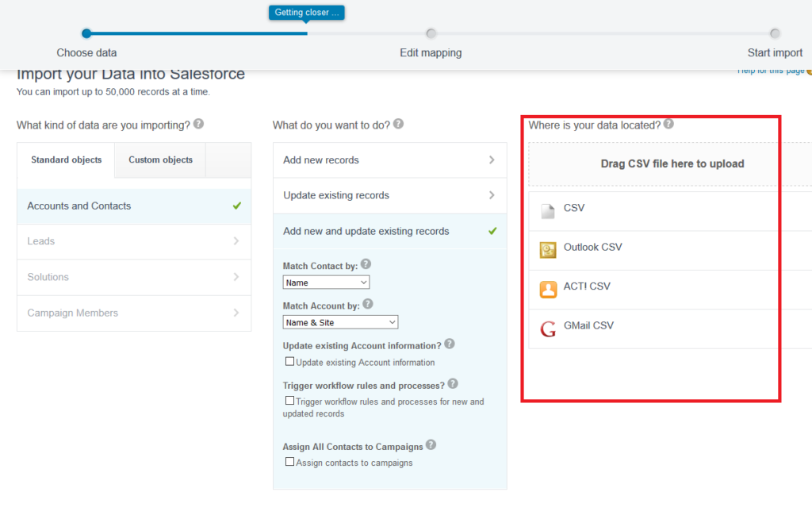Image resolution: width=812 pixels, height=515 pixels.
Task: Click Choose data step marker on progress bar
Action: [86, 33]
